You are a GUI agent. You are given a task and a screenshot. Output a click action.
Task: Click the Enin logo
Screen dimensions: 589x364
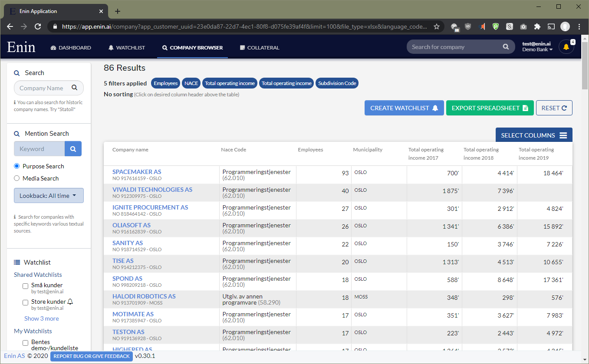coord(21,47)
